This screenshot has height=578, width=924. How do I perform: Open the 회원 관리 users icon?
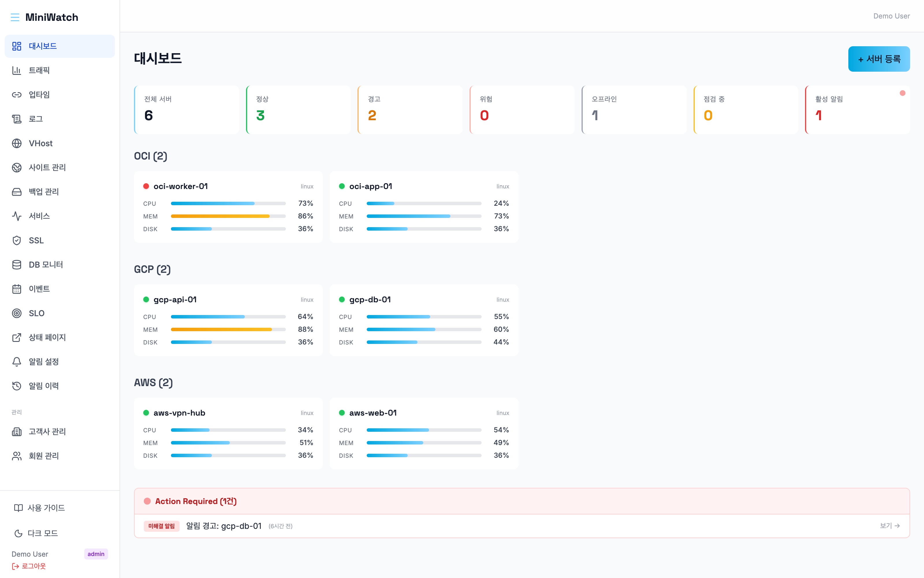click(x=17, y=456)
